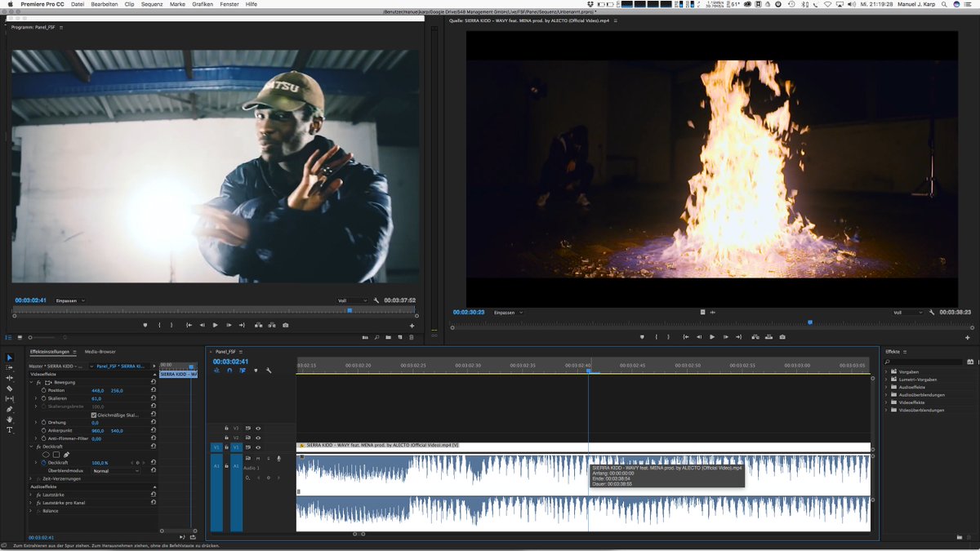Mute audio track A1
This screenshot has height=551, width=980.
click(x=258, y=459)
